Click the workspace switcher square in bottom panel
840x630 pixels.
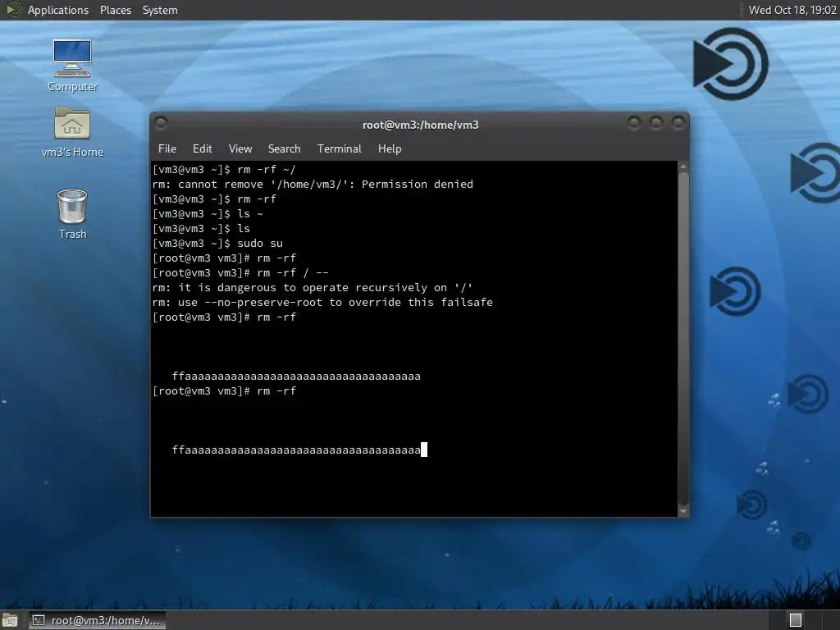click(796, 620)
